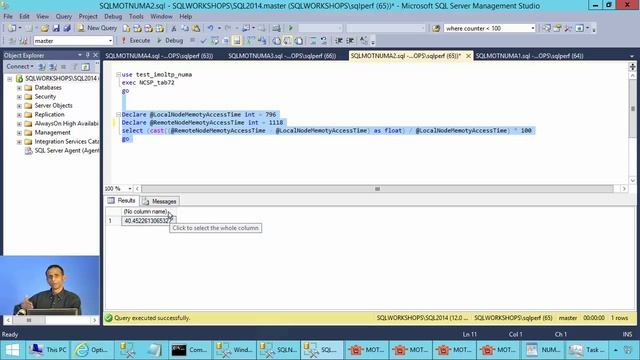The height and width of the screenshot is (360, 640).
Task: Click the Parse checkmark icon
Action: (203, 40)
